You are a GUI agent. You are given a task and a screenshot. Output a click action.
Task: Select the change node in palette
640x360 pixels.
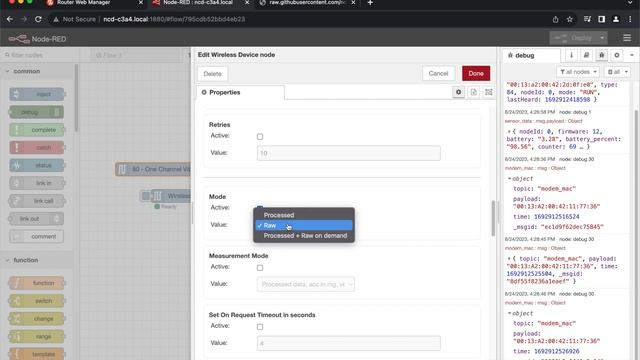click(x=37, y=318)
